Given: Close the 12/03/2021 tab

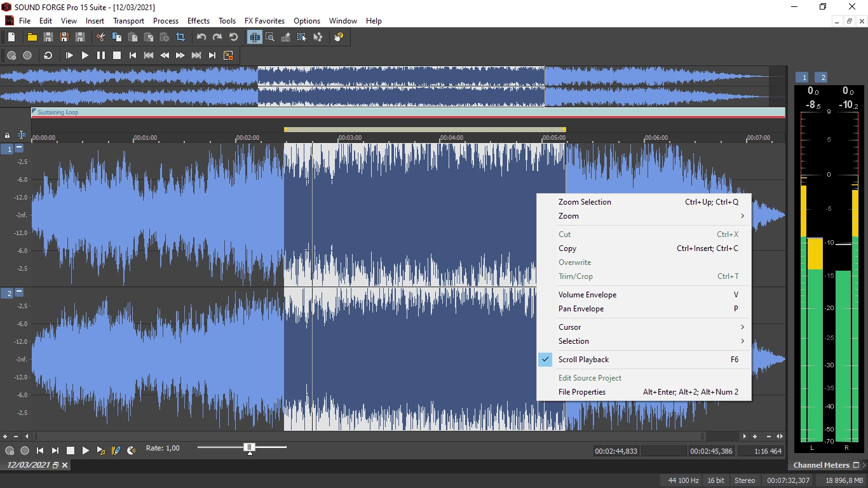Looking at the screenshot, I should [65, 465].
